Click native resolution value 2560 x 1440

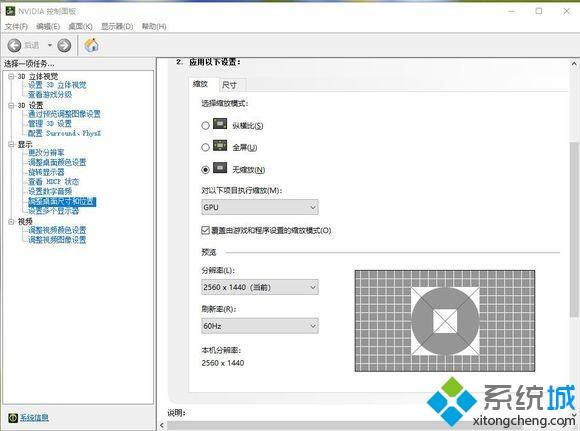223,363
